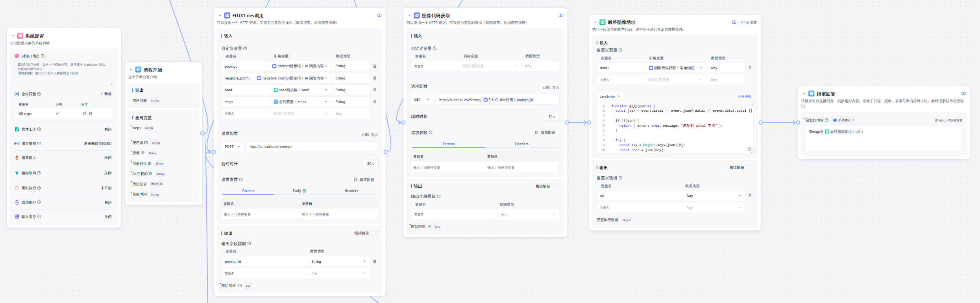The width and height of the screenshot is (980, 303).
Task: Click 还原模板 link above code editor
Action: (x=745, y=96)
